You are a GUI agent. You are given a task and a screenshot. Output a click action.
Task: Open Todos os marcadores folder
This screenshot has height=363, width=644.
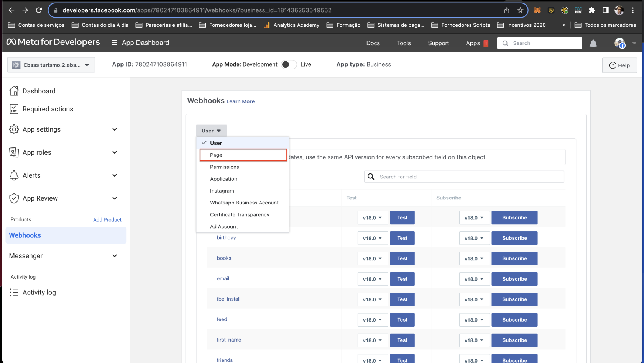605,25
